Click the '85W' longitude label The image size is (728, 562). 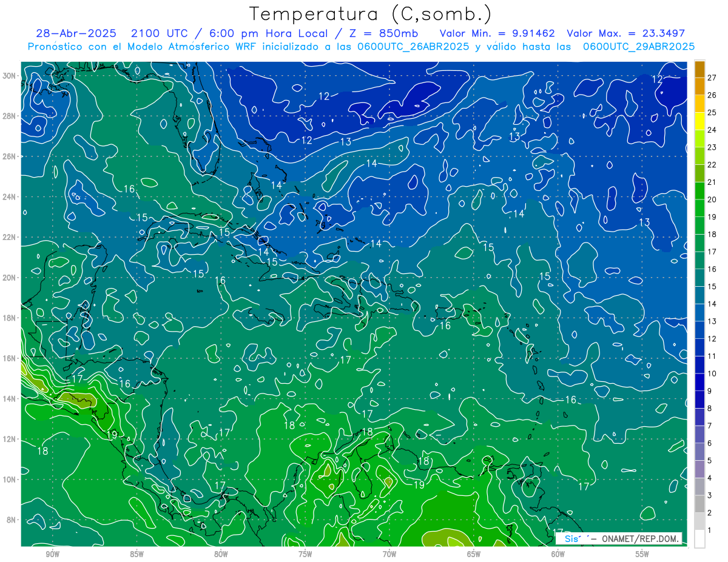point(137,554)
